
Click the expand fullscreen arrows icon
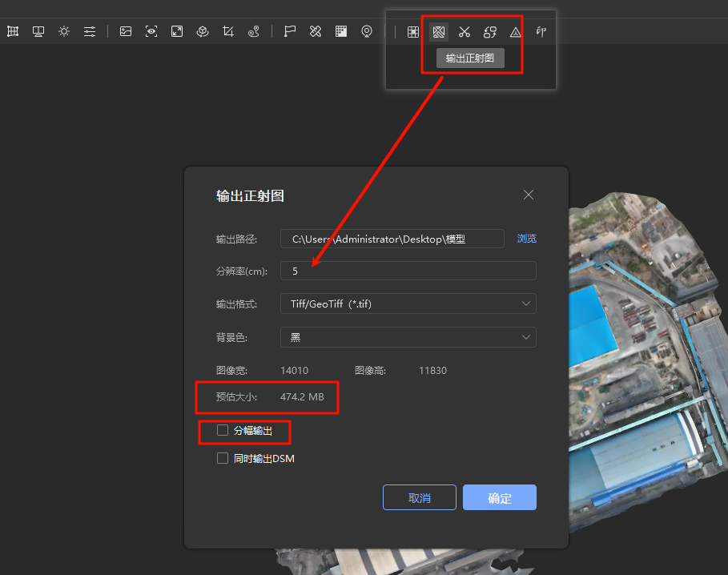[x=177, y=31]
